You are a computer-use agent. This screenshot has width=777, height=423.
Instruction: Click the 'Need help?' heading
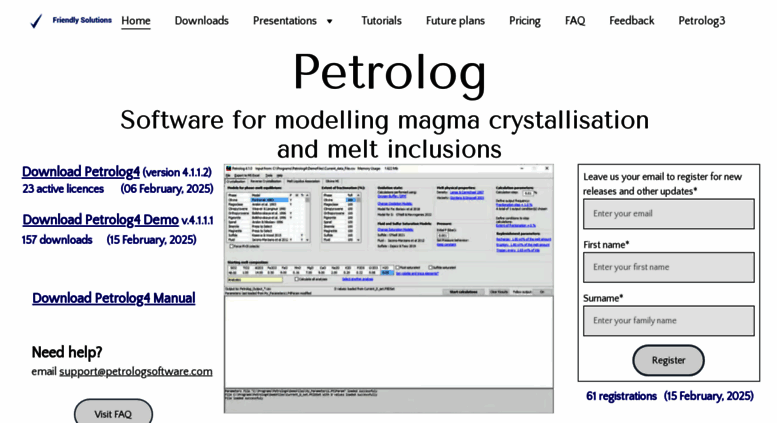tap(67, 352)
